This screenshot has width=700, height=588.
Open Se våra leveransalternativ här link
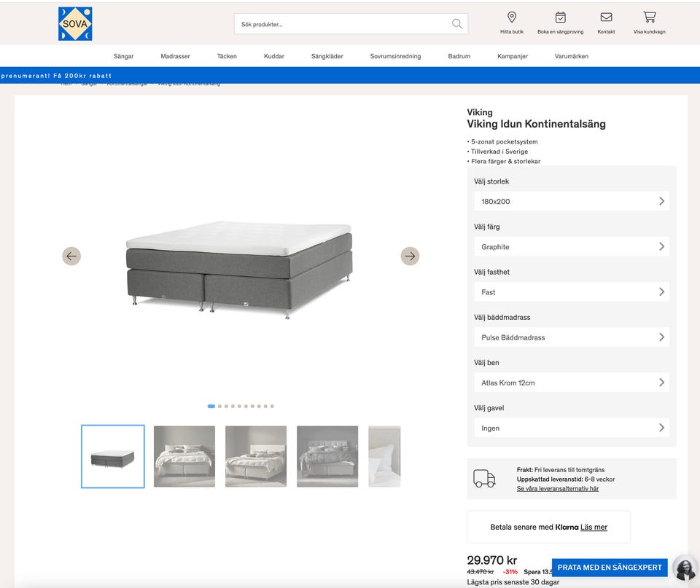coord(558,489)
